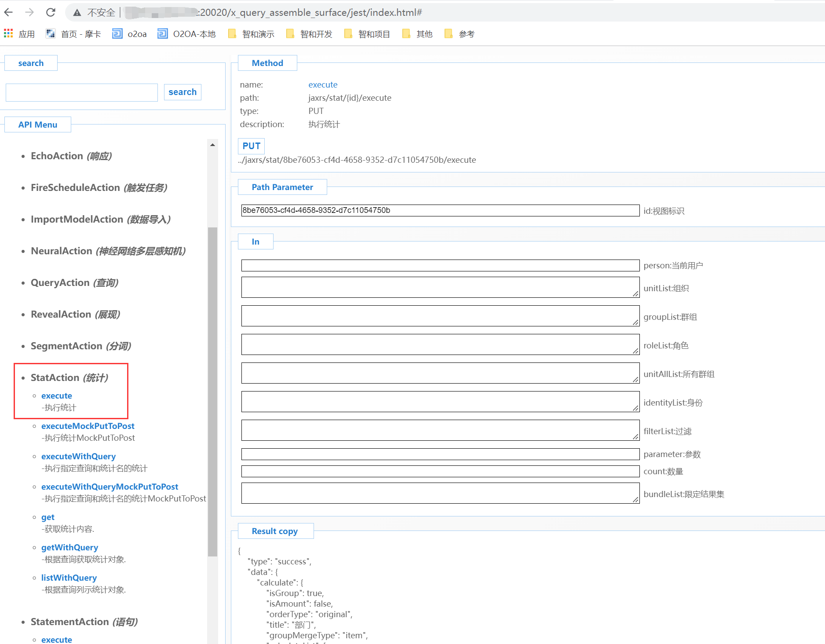Open the 智和演示 bookmark folder

click(x=251, y=34)
